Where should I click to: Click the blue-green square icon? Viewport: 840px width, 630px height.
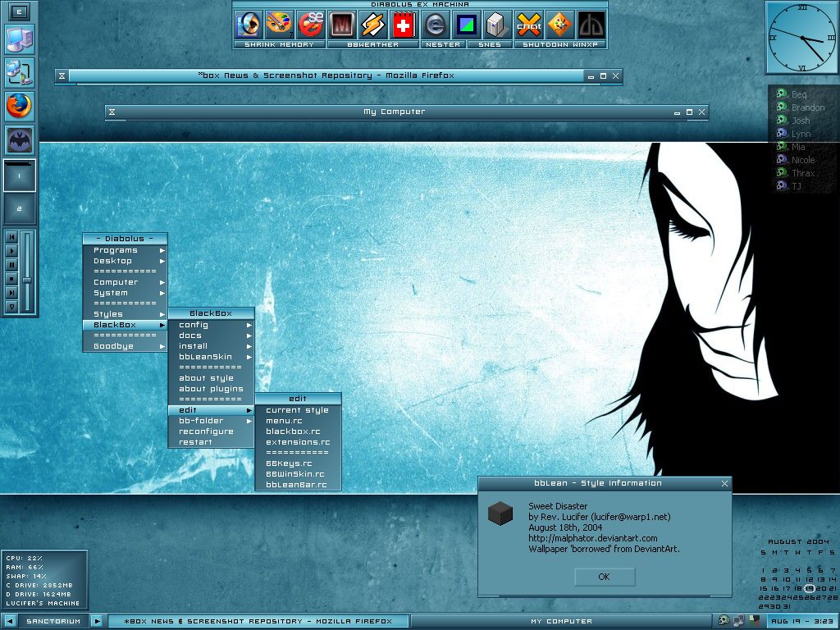pyautogui.click(x=466, y=25)
